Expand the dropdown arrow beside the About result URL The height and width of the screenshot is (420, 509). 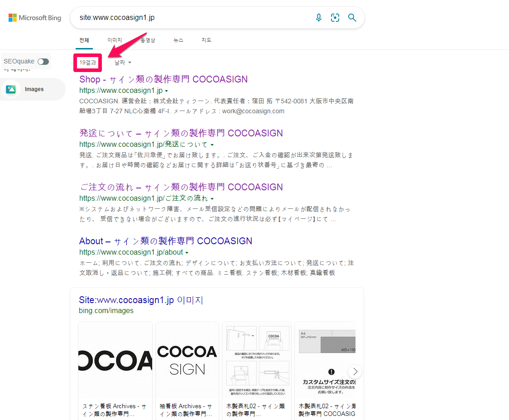coord(187,252)
